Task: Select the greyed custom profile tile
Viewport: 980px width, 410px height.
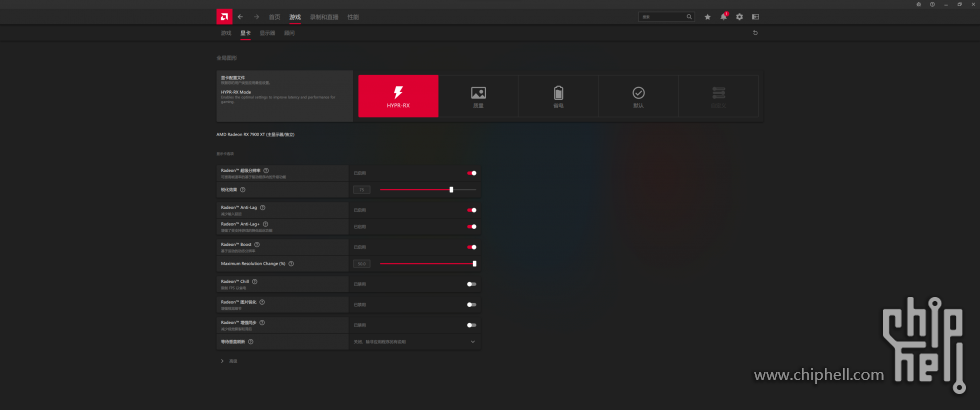Action: point(718,96)
